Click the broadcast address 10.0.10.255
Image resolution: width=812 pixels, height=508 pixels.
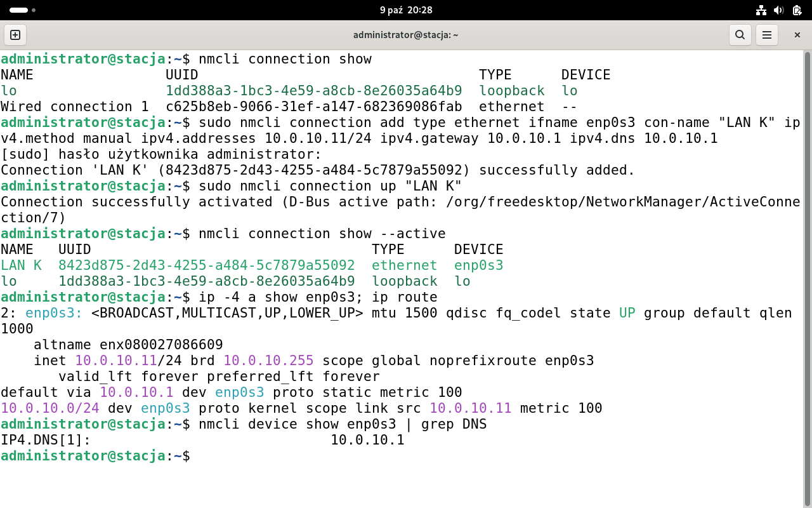(x=268, y=361)
